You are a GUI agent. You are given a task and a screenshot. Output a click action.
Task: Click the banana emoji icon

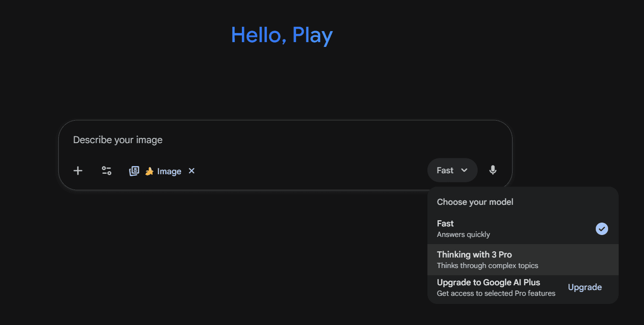(x=149, y=171)
